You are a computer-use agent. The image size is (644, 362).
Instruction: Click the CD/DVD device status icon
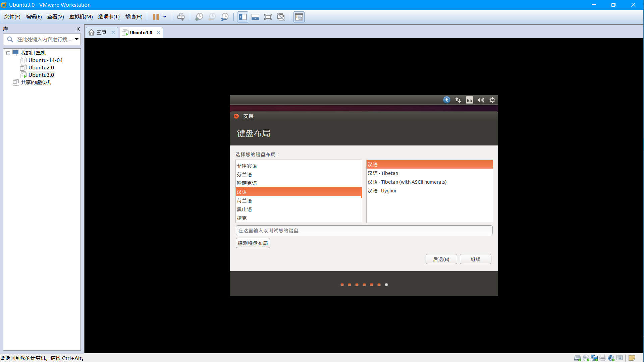click(586, 358)
